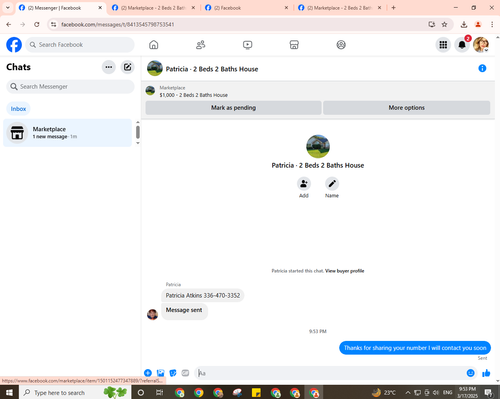Select the Inbox filter chip
This screenshot has height=399, width=500.
18,109
